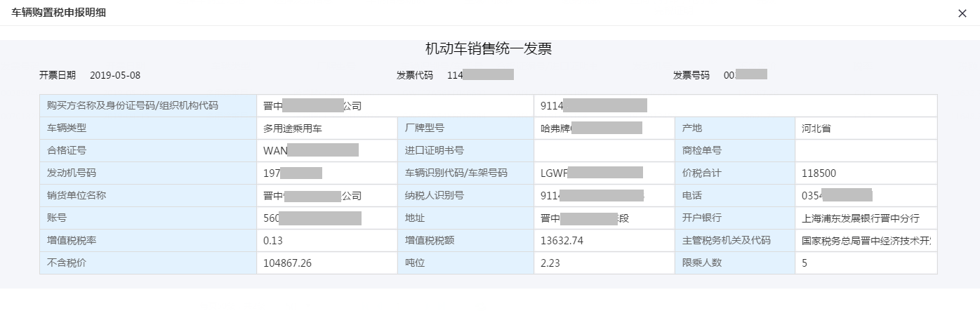Click the 不含税价 value 104867.26

point(287,263)
